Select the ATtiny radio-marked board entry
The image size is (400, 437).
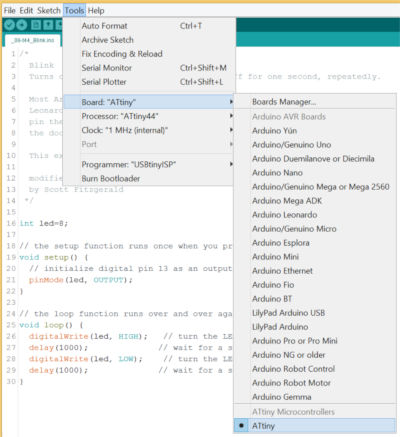[315, 426]
